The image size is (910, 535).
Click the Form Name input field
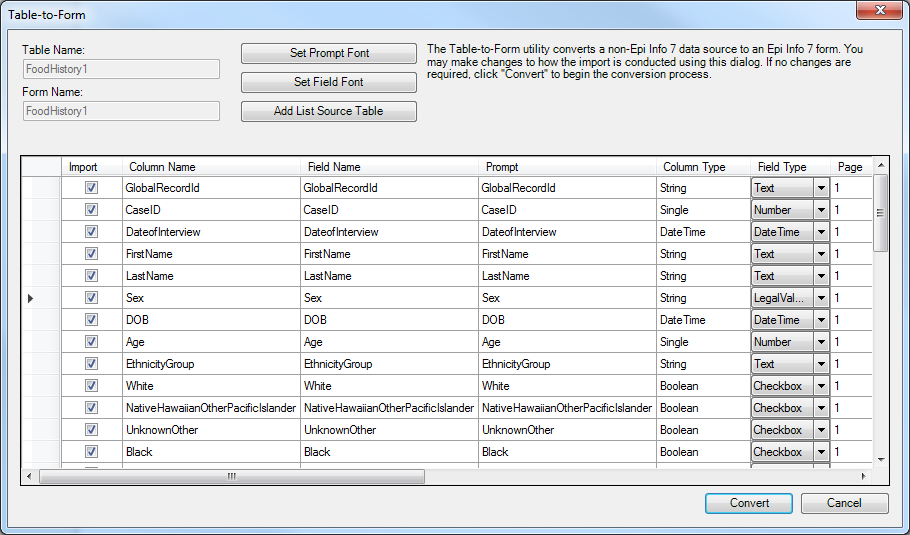(121, 111)
